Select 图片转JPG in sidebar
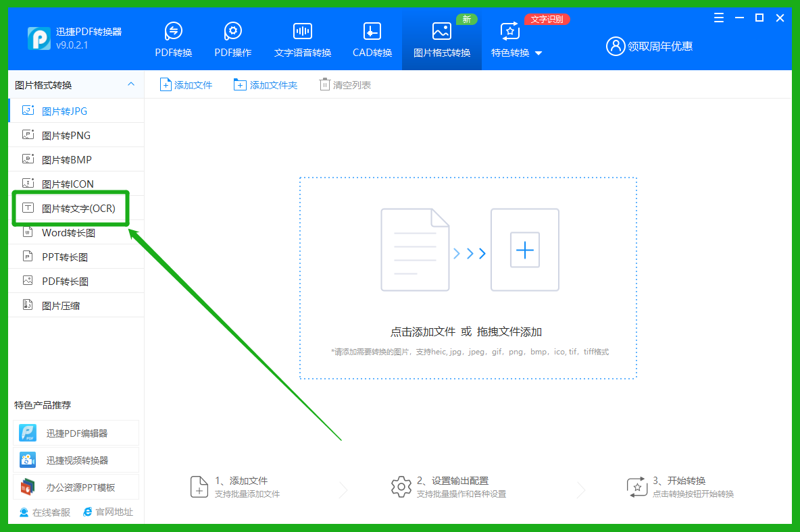 point(76,111)
